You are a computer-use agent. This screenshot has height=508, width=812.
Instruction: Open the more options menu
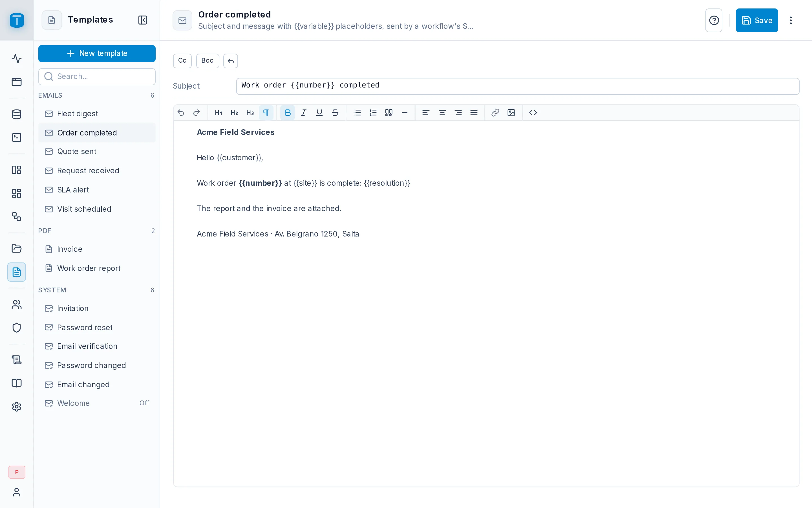[x=791, y=21]
